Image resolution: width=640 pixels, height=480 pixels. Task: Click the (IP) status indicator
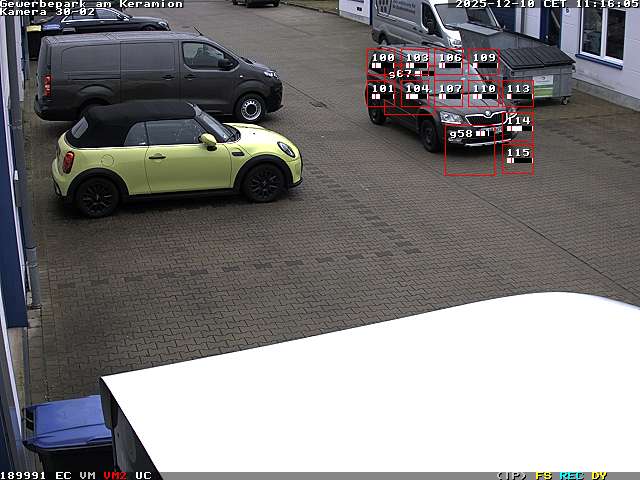(x=512, y=475)
